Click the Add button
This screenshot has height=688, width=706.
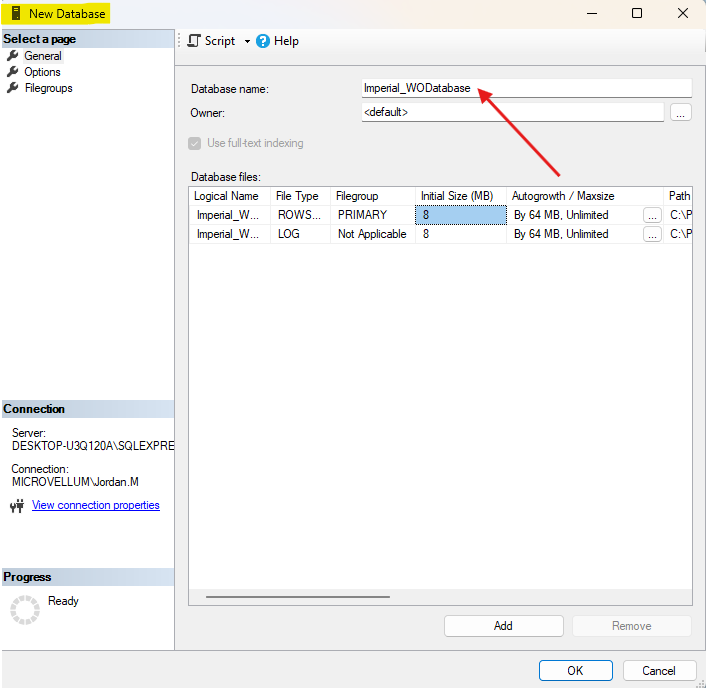pos(503,626)
